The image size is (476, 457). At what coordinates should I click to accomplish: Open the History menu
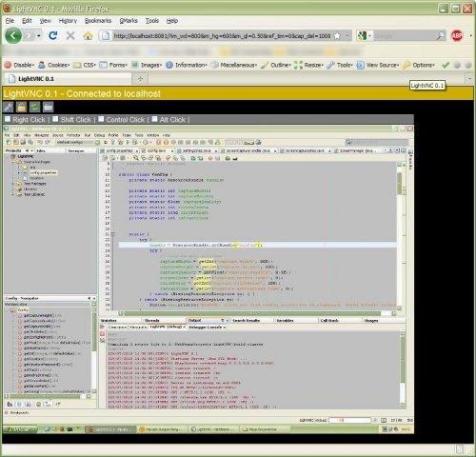point(68,21)
